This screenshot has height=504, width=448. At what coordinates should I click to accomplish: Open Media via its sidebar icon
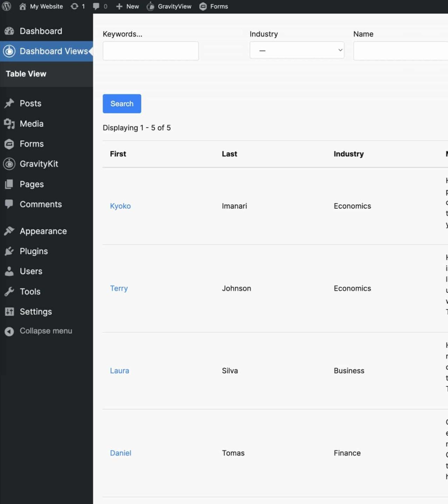pyautogui.click(x=9, y=124)
